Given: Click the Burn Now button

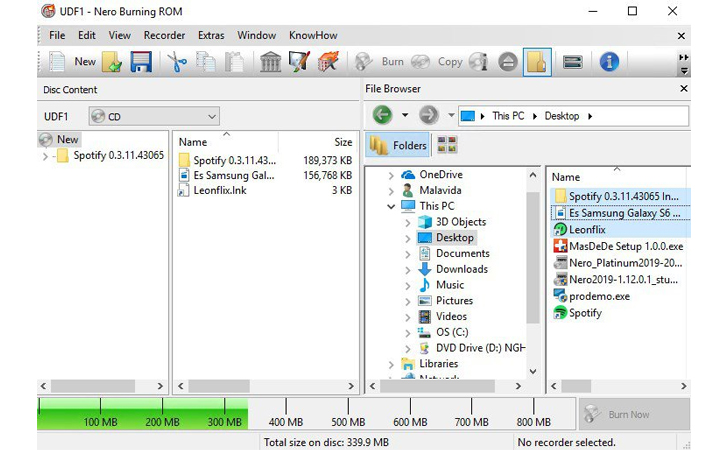Looking at the screenshot, I should 634,414.
